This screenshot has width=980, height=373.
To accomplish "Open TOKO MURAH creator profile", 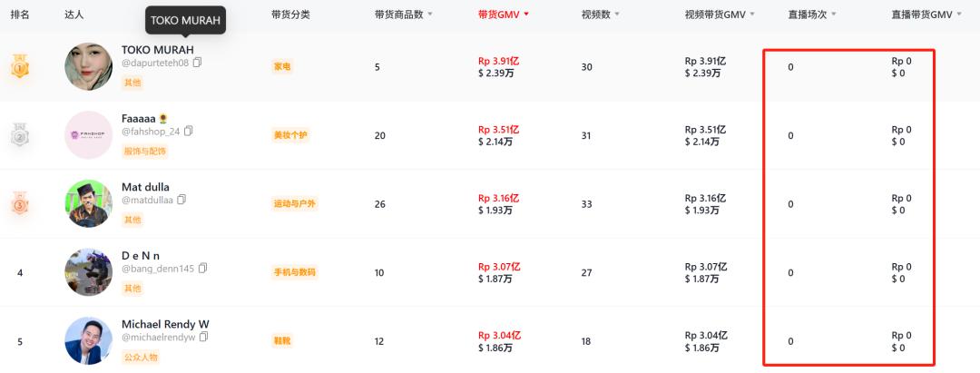I will [157, 49].
